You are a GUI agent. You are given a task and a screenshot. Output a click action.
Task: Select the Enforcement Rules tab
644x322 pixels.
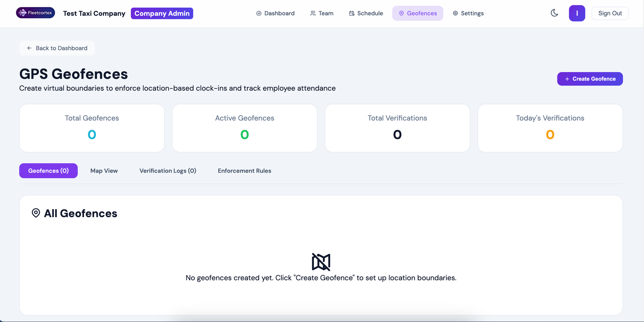pyautogui.click(x=244, y=171)
